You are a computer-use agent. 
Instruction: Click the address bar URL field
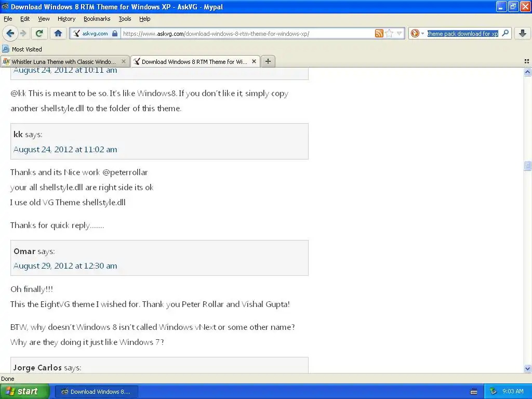[x=248, y=33]
